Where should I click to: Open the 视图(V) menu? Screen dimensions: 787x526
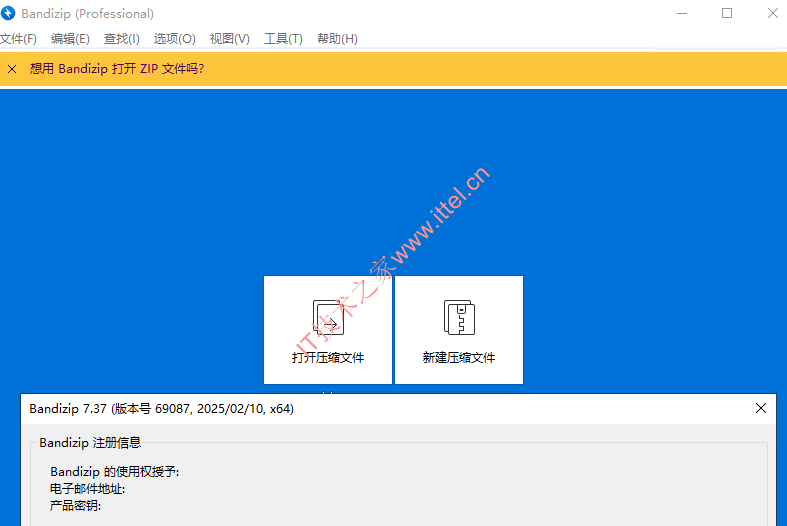[x=229, y=39]
